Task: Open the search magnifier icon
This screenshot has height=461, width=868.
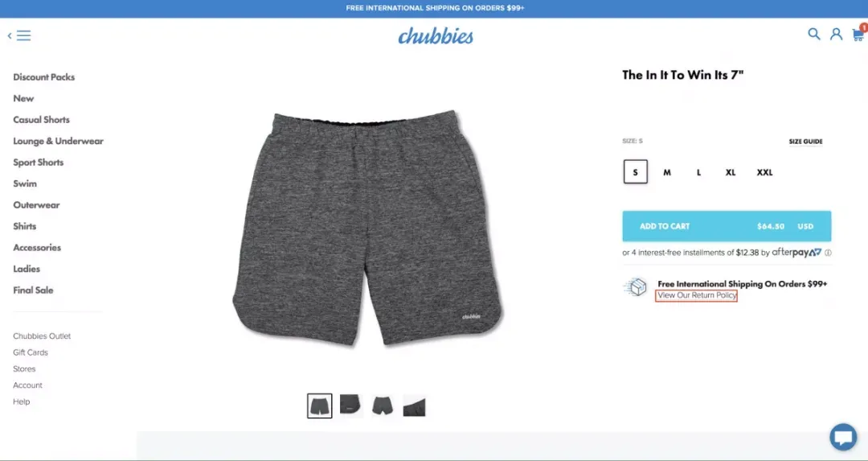Action: click(x=813, y=35)
